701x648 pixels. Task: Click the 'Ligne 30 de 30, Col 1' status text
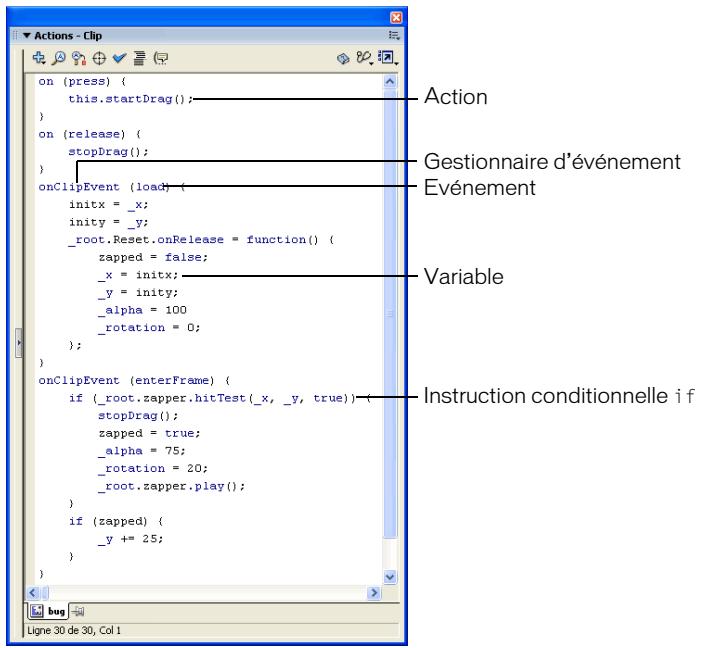point(74,630)
